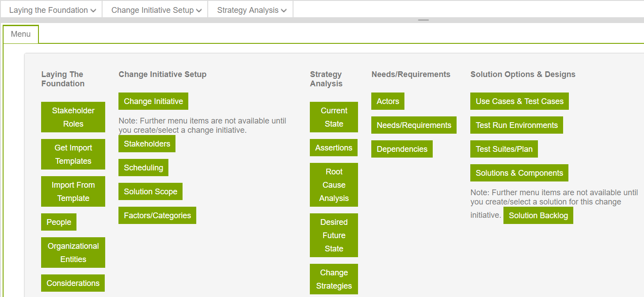Launch Root Cause Analysis
The width and height of the screenshot is (644, 297).
(334, 185)
